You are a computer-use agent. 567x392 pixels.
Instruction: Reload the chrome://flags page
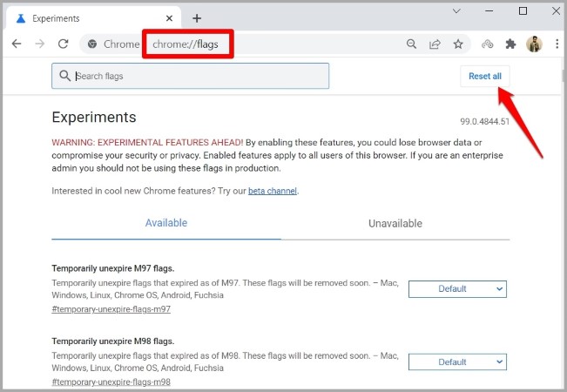64,44
